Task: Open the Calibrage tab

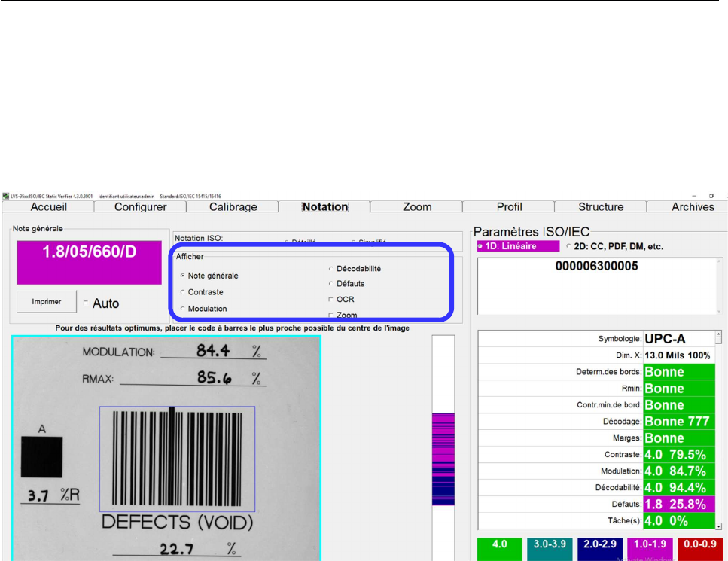Action: pos(233,206)
